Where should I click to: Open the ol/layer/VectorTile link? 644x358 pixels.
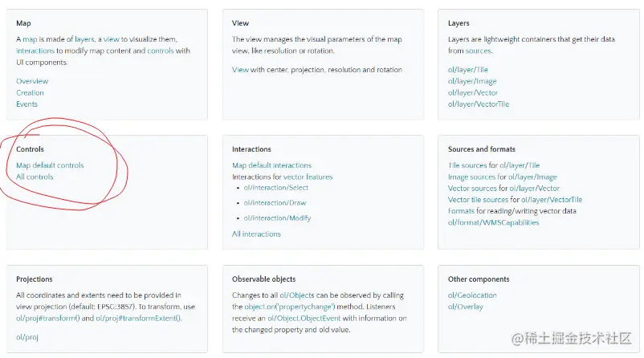[x=479, y=104]
